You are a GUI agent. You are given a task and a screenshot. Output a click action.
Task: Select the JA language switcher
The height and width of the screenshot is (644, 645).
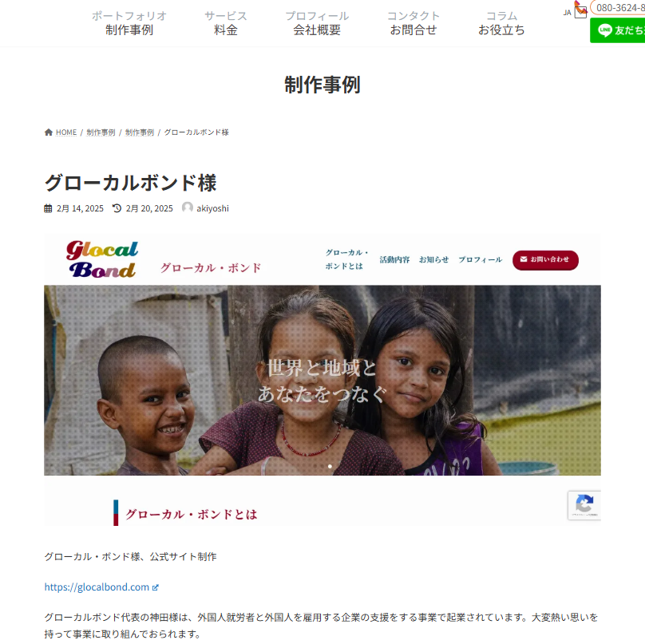(x=568, y=13)
